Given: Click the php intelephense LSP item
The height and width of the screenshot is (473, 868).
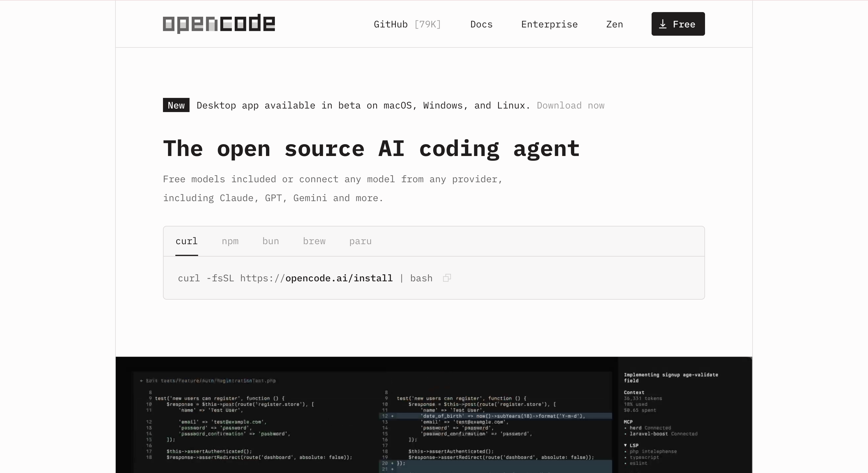Looking at the screenshot, I should 654,451.
